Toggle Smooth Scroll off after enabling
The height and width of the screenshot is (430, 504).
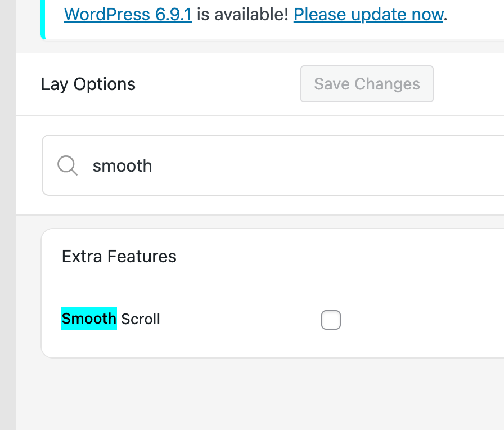[x=331, y=320]
